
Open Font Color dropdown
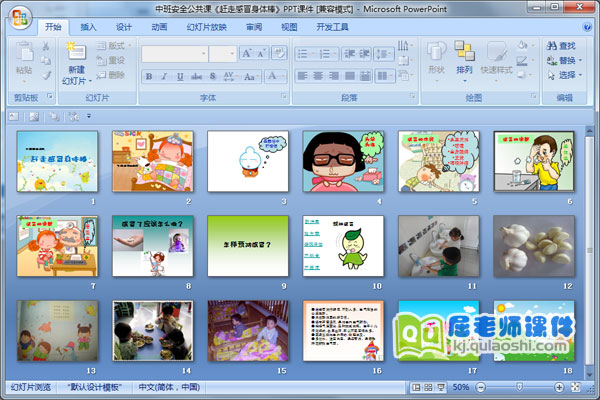(x=275, y=76)
